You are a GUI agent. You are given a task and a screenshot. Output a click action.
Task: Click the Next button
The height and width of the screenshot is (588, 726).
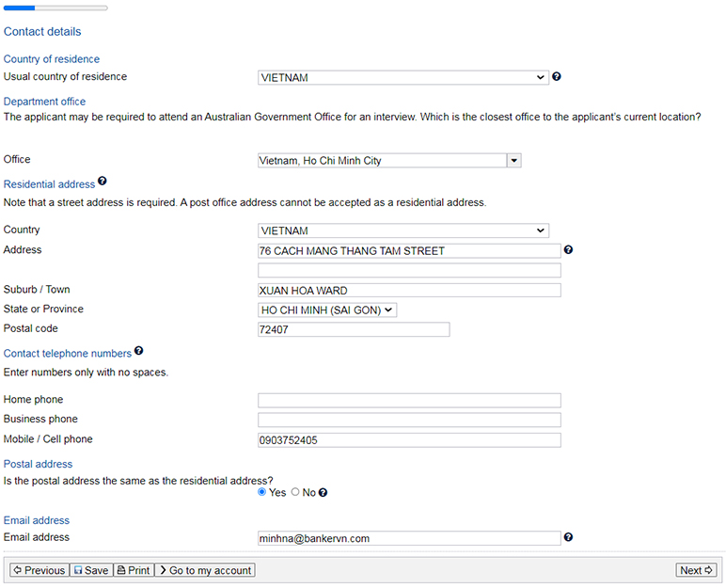(696, 570)
